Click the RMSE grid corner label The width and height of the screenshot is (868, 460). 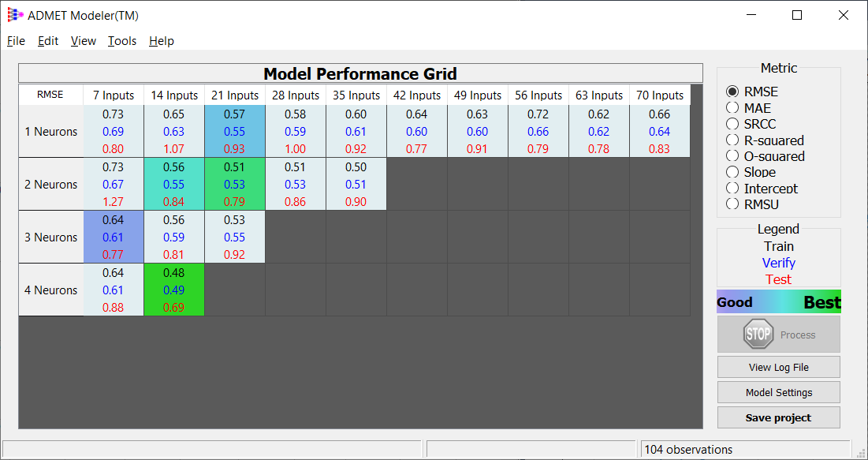[x=50, y=95]
